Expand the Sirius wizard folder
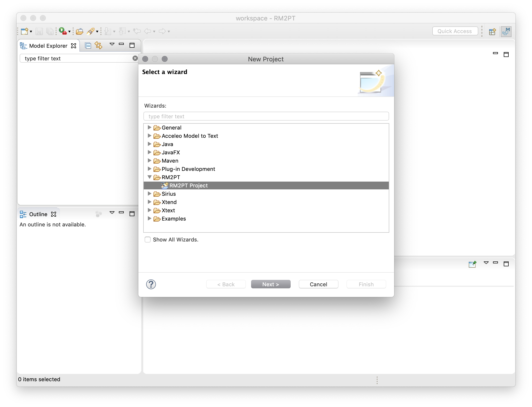The image size is (532, 407). coord(150,194)
